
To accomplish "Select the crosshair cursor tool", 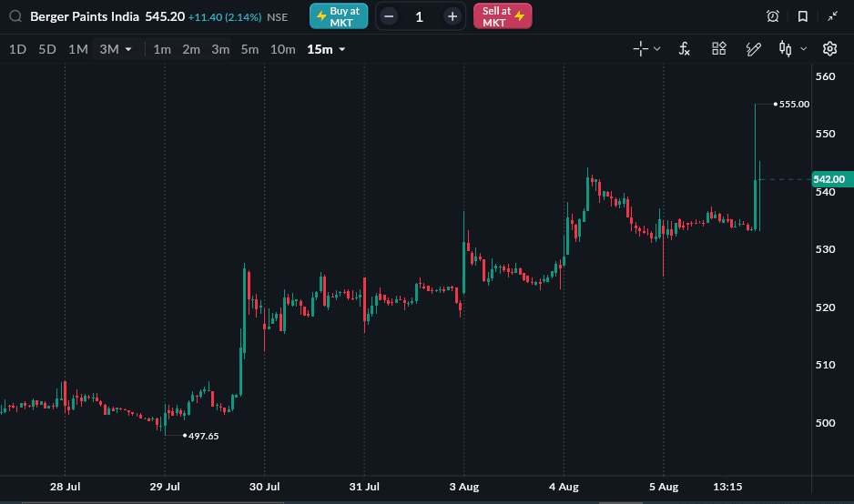I will 641,49.
